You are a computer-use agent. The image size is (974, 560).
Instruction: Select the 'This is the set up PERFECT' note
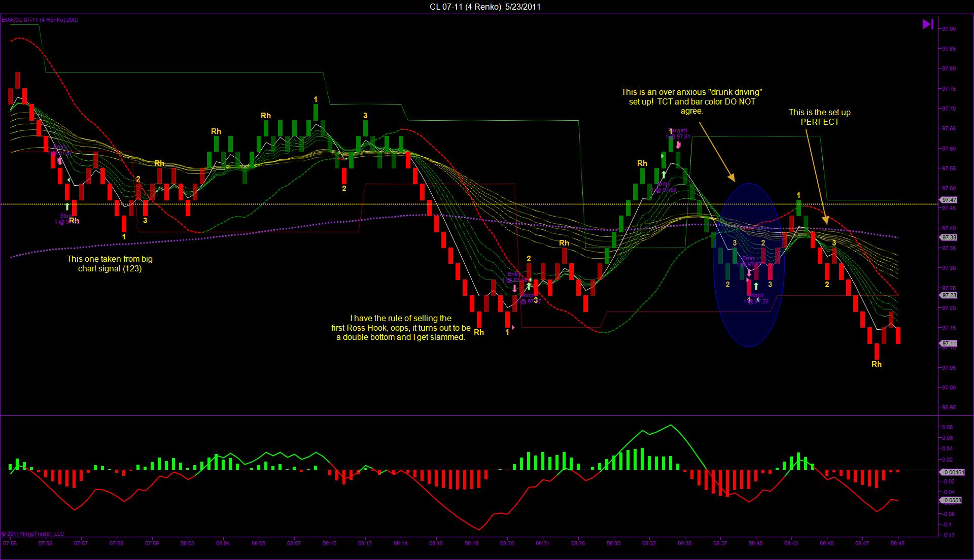tap(819, 117)
